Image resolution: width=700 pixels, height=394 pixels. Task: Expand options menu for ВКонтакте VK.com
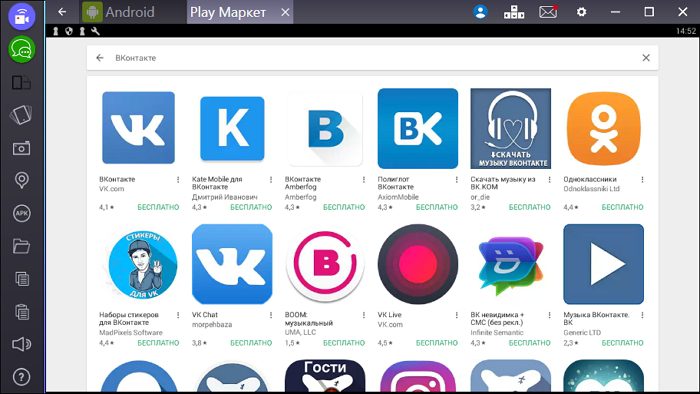tap(178, 180)
